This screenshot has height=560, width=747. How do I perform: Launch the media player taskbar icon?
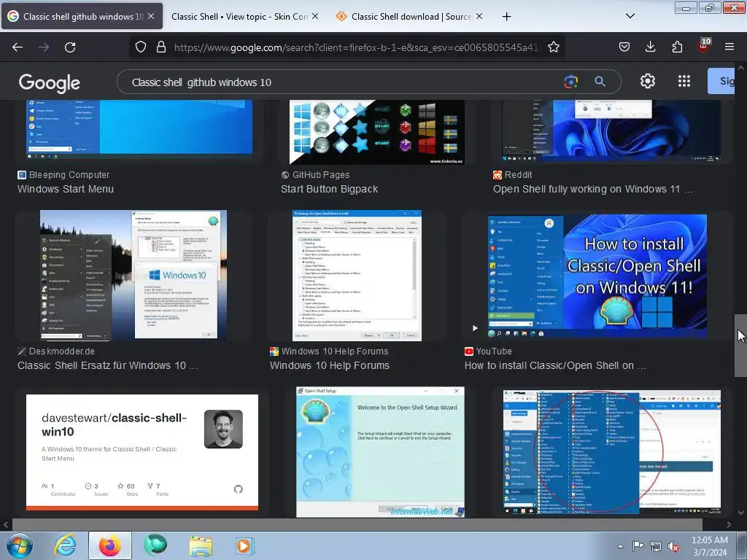(x=245, y=545)
